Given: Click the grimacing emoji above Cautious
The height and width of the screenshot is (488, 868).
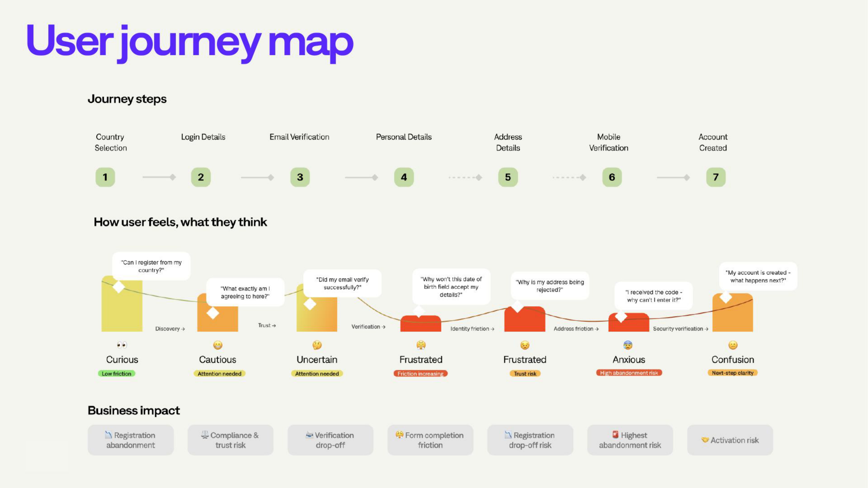Looking at the screenshot, I should point(218,345).
